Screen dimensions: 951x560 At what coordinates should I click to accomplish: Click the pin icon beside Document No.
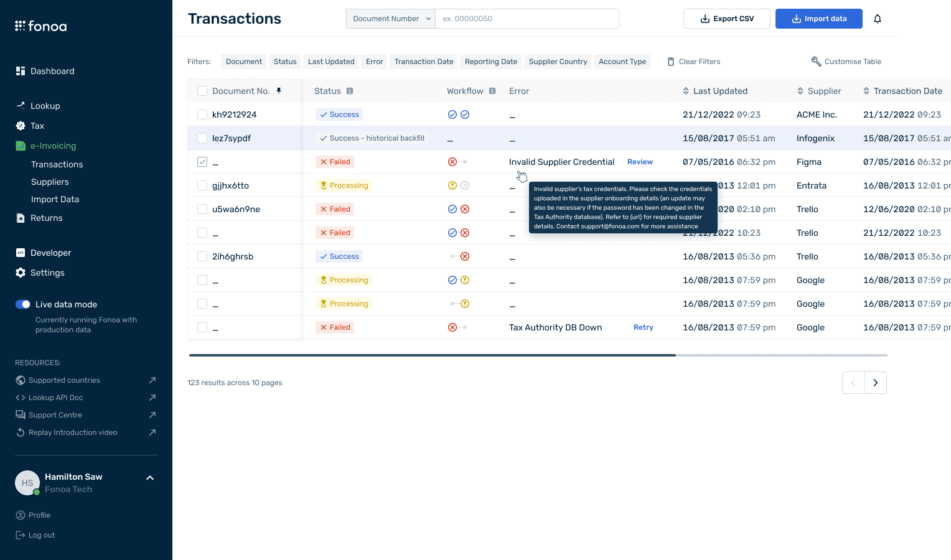tap(279, 91)
